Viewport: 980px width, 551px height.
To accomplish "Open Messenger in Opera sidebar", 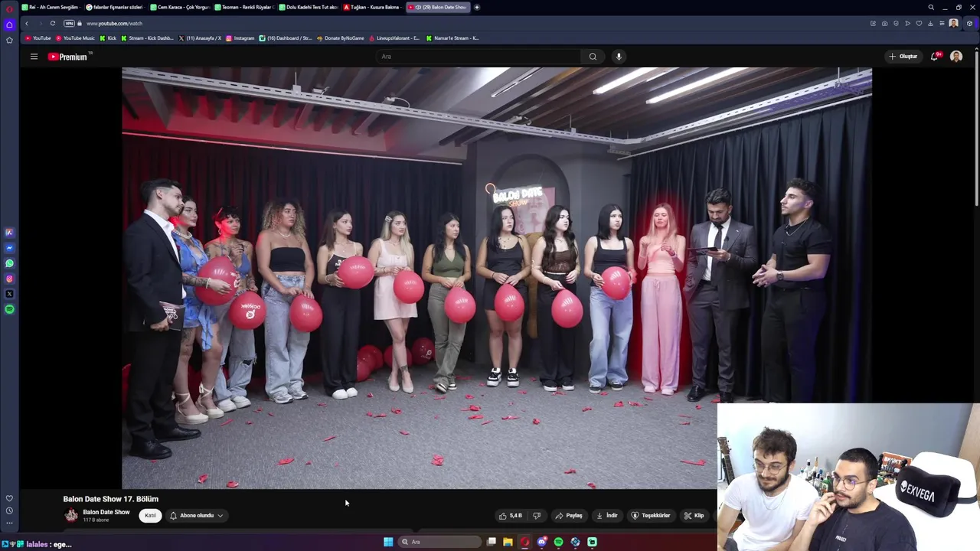I will 9,248.
